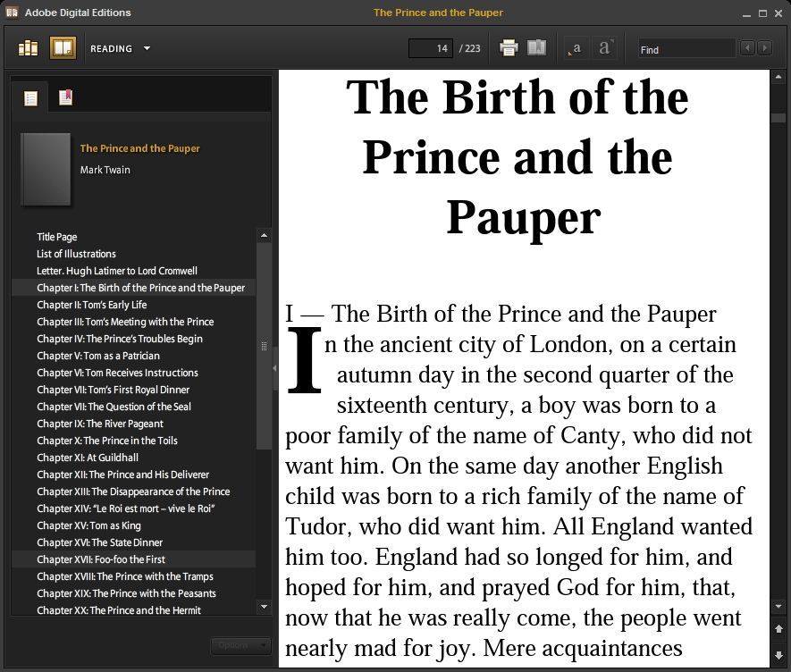Viewport: 791px width, 672px height.
Task: Open the READING menu dropdown arrow
Action: click(x=147, y=48)
